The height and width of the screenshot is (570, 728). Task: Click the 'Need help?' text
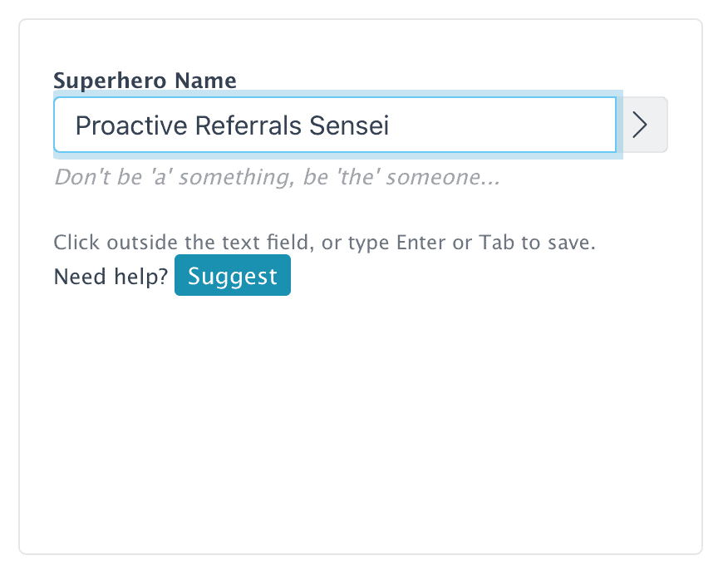[111, 276]
